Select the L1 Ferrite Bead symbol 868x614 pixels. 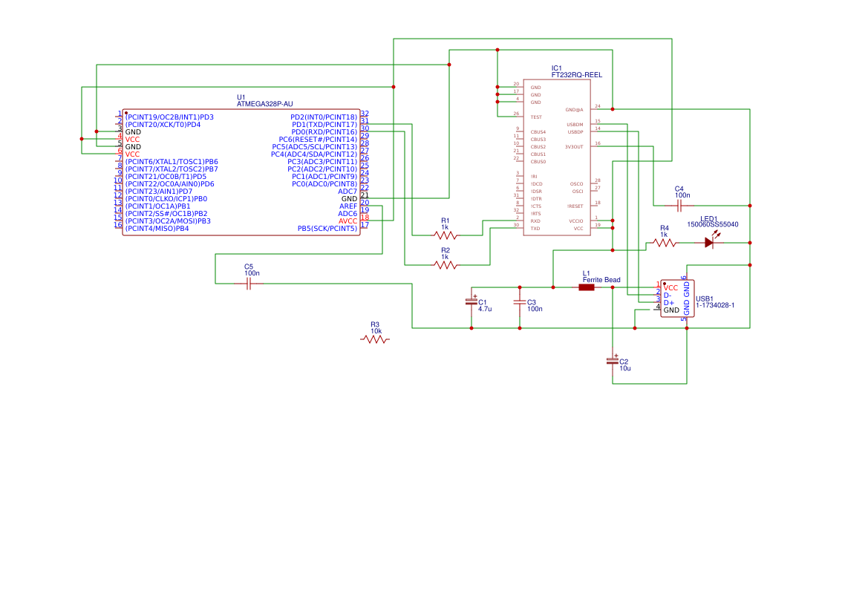[x=587, y=286]
